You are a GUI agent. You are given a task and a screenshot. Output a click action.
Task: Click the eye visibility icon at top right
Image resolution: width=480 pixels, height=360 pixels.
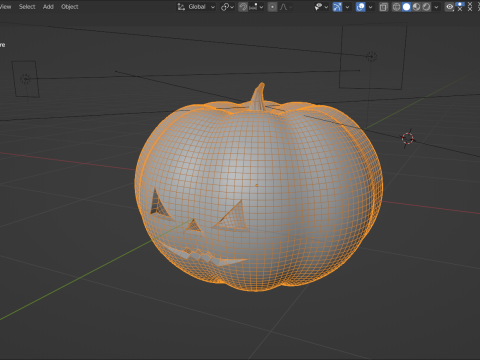pyautogui.click(x=449, y=7)
